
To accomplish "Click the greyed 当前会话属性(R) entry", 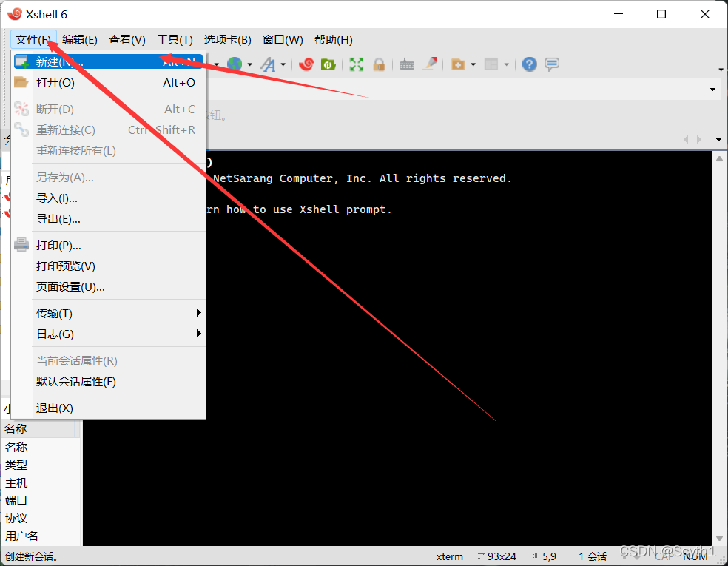I will 109,361.
